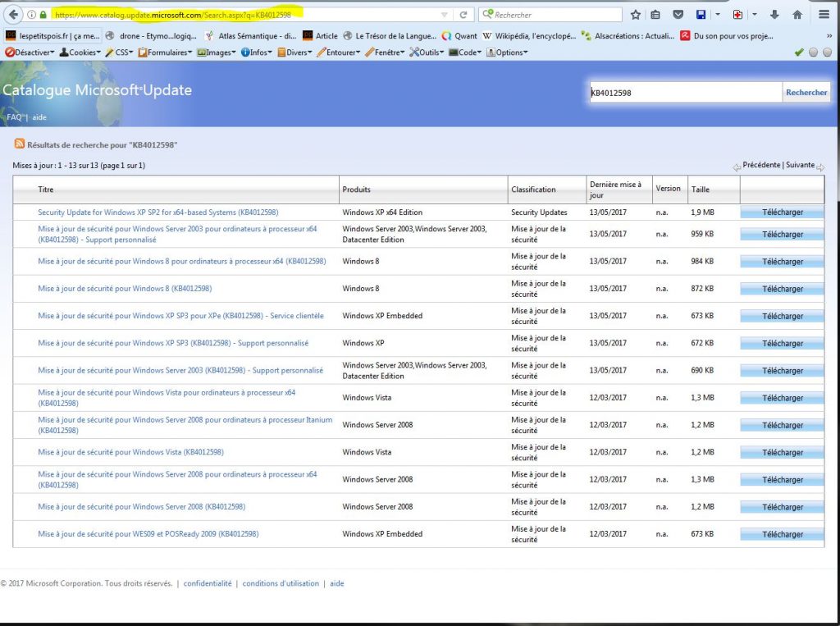Image resolution: width=840 pixels, height=626 pixels.
Task: Open the Windows 8 (KB4012598) security update link
Action: pos(126,289)
